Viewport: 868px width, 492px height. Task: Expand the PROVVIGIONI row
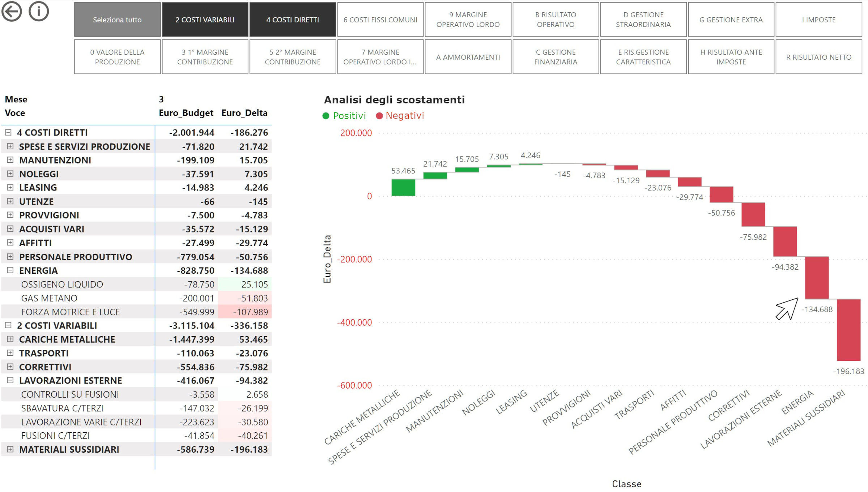[10, 215]
